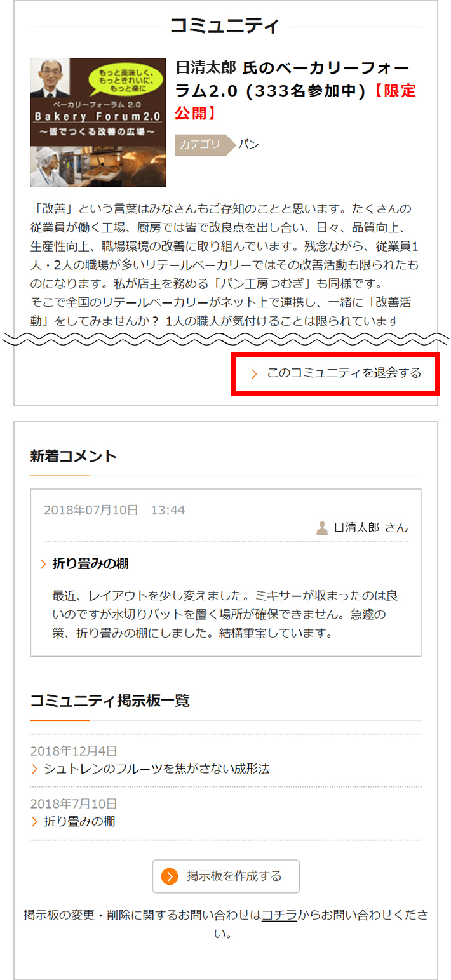451x980 pixels.
Task: Click the 【限定公開】 red label
Action: tap(295, 102)
